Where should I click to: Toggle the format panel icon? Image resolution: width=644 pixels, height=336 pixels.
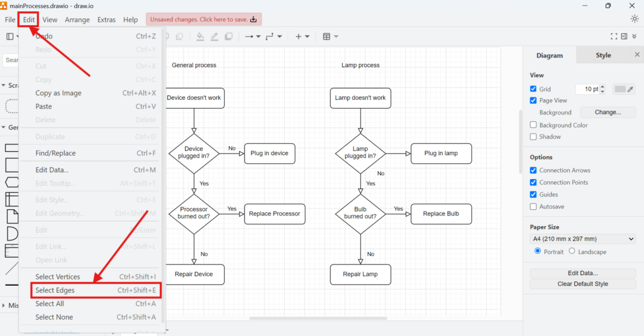625,37
